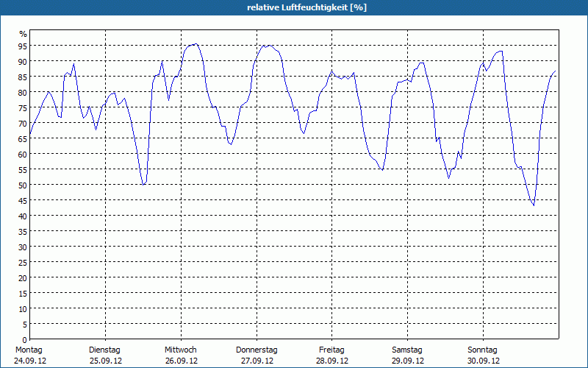Click the '5' y-axis value
Viewport: 588px width, 368px height.
(x=25, y=325)
